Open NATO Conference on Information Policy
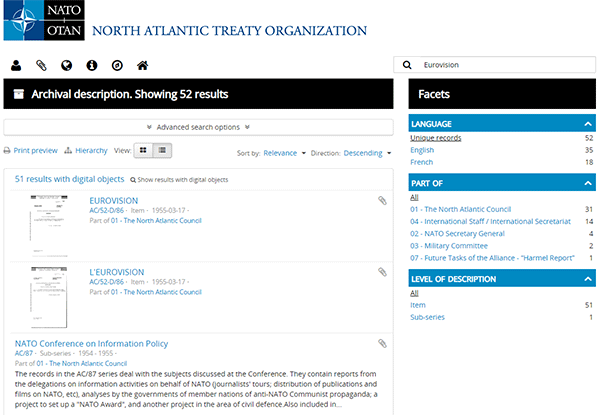 coord(91,343)
